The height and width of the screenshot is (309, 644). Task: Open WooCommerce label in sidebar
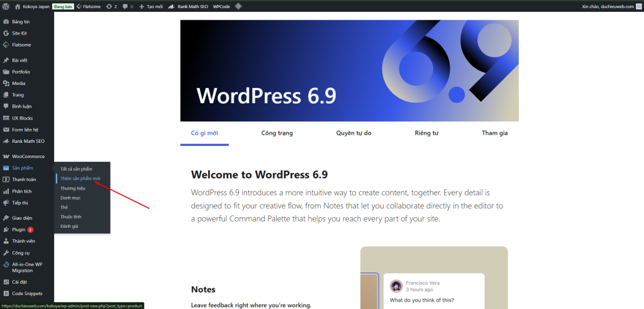pos(28,157)
